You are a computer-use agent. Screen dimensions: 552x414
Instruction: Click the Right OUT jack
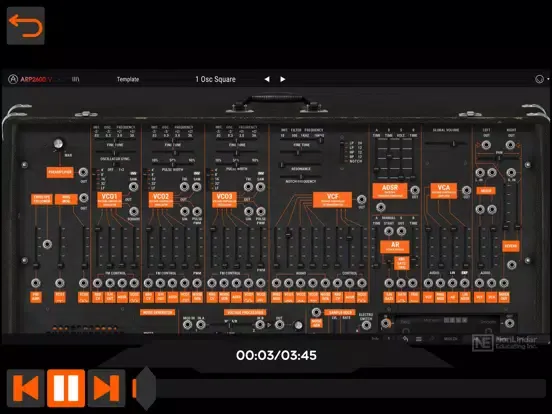[510, 145]
